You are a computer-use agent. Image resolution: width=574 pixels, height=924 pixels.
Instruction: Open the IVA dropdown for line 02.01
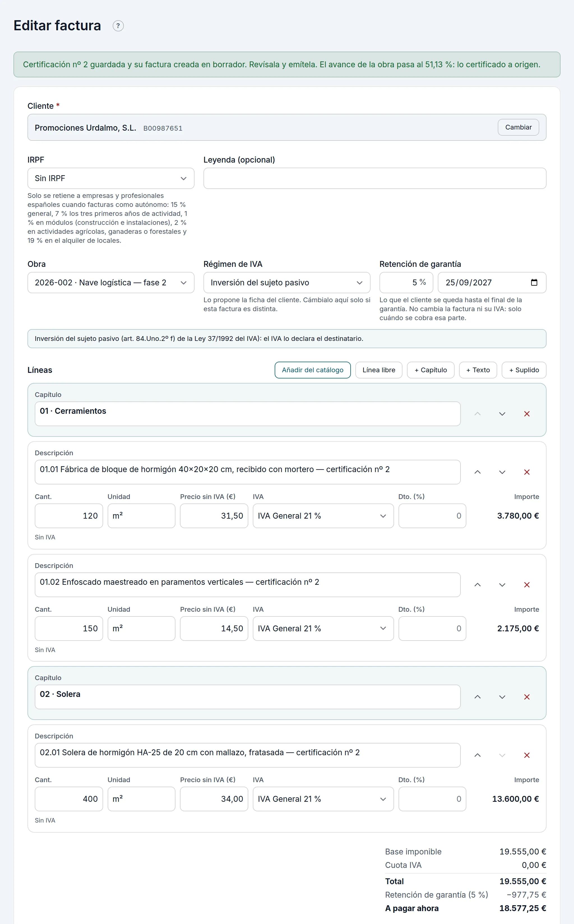coord(323,799)
